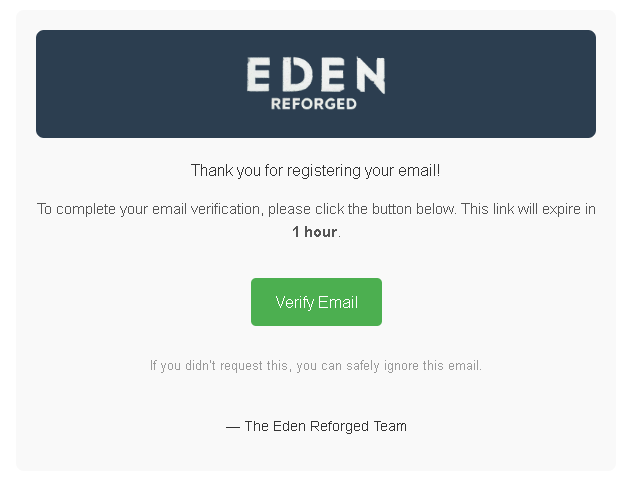631x482 pixels.
Task: Click the EDEN logo wordmark
Action: [x=316, y=76]
